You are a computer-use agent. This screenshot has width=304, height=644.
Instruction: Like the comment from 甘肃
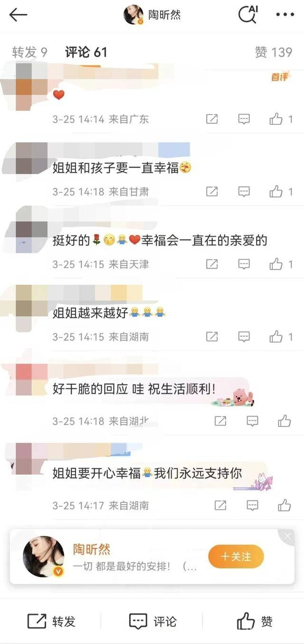coord(281,192)
